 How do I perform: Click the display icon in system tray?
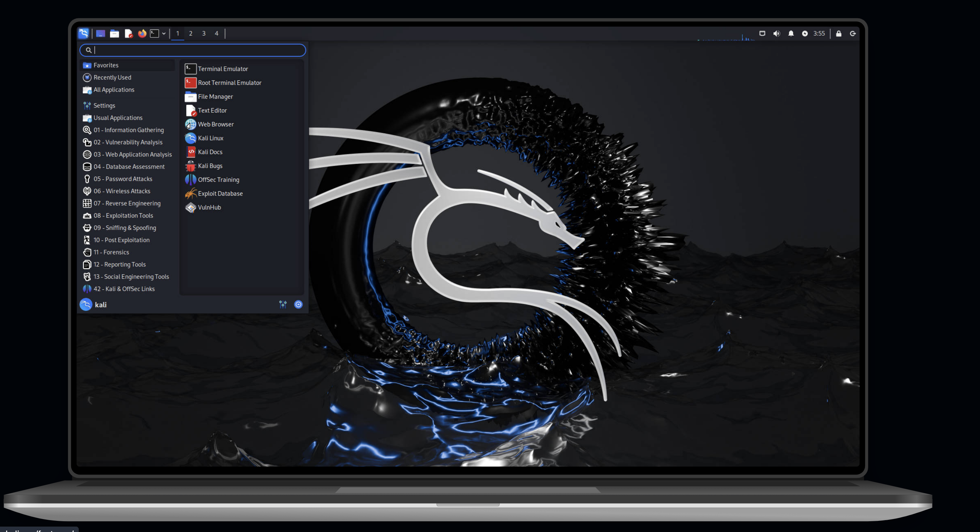click(x=762, y=33)
